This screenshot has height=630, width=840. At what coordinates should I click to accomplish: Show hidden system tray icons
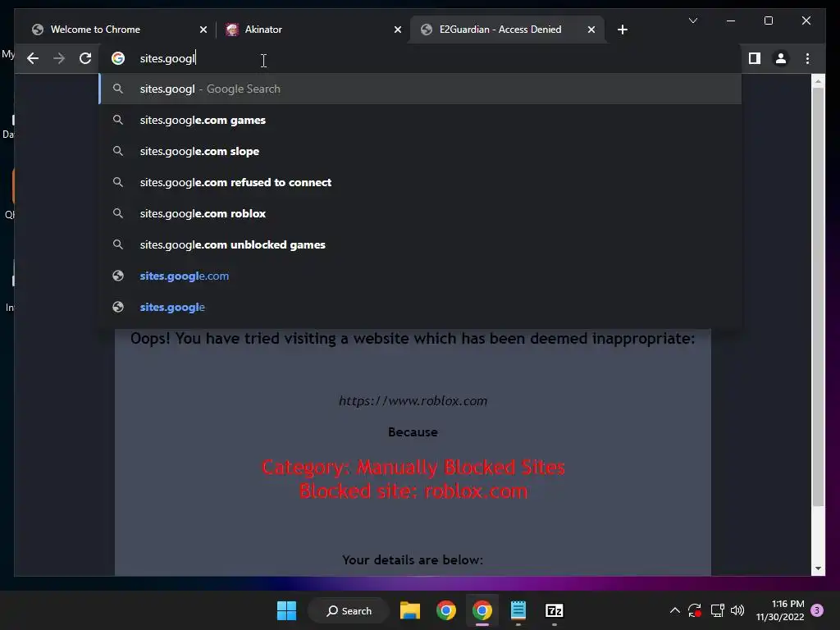(x=675, y=610)
